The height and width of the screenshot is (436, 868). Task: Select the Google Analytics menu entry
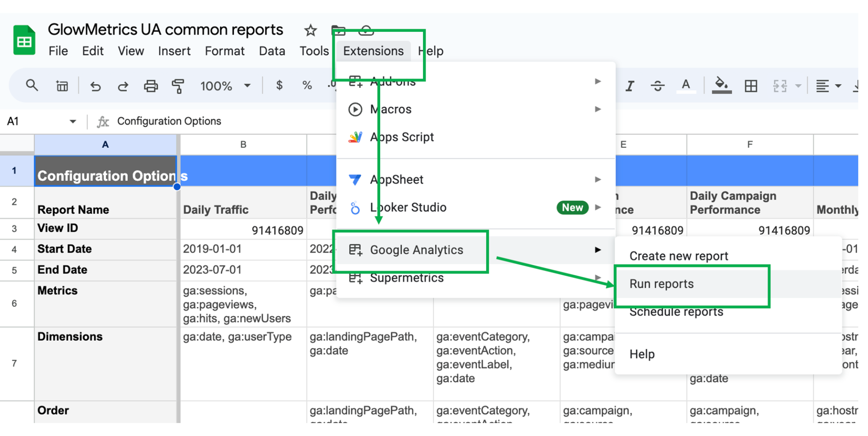476,250
